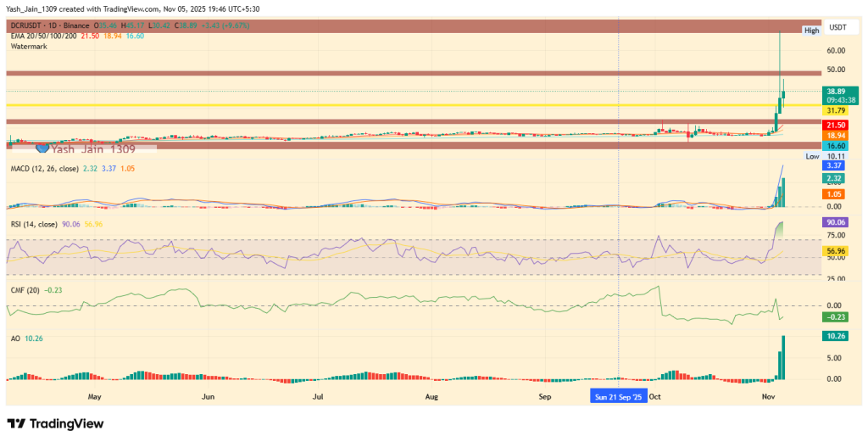Click the Jun label on time axis
Viewport: 868px width, 442px height.
pos(207,396)
